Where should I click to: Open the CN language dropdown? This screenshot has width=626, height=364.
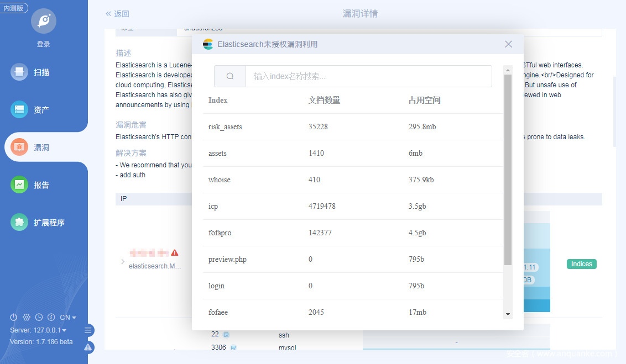pos(68,318)
